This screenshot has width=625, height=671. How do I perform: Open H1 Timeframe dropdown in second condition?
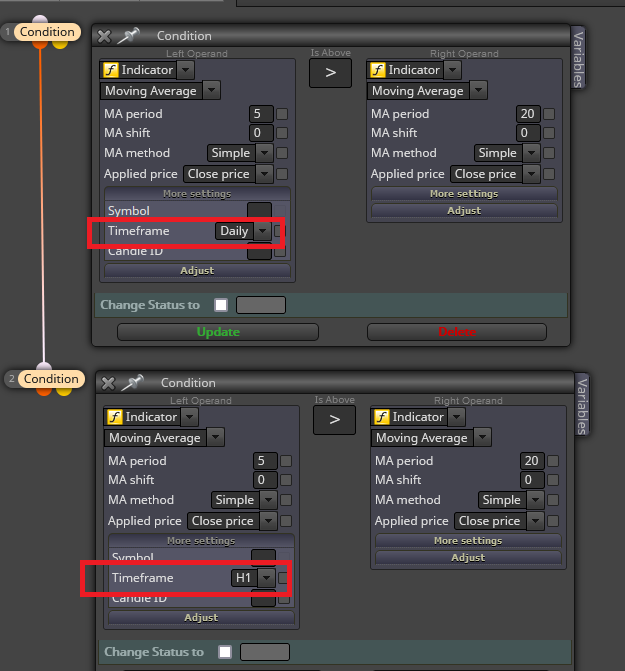267,578
